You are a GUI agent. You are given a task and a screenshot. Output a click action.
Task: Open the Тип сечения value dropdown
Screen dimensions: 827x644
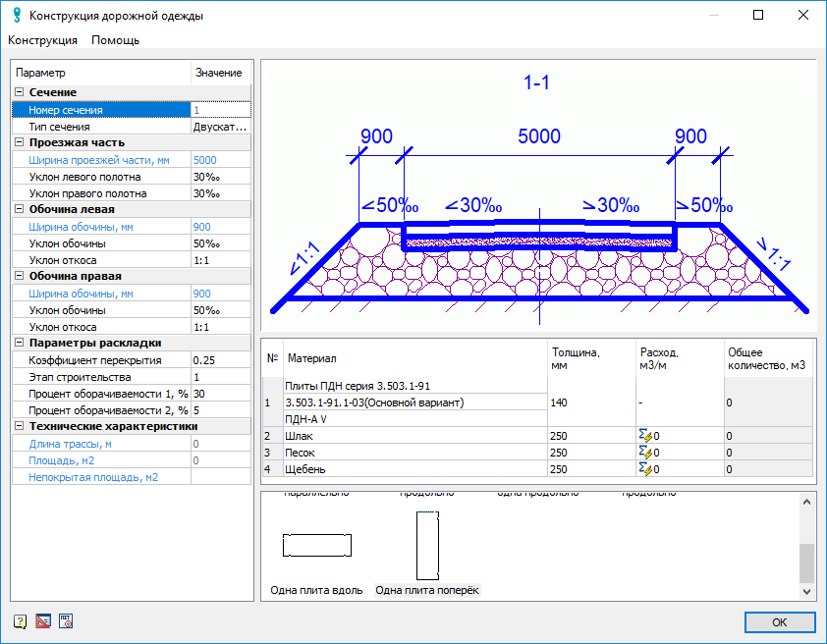click(x=220, y=127)
